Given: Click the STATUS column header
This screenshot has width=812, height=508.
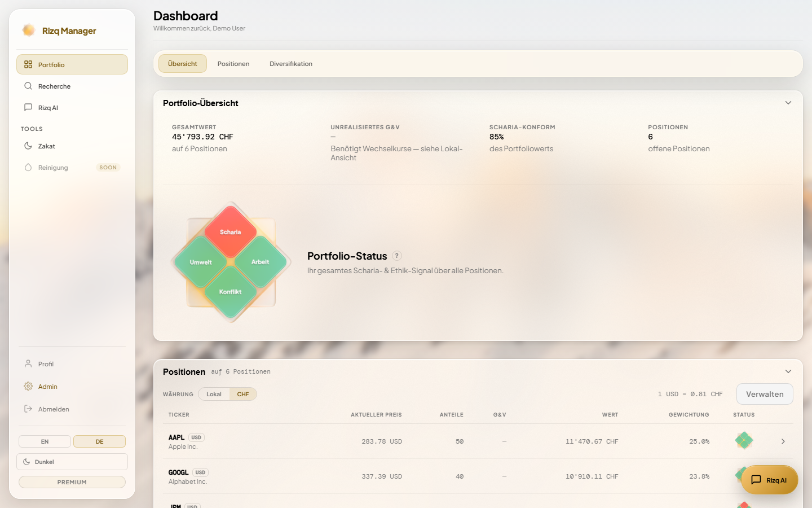Looking at the screenshot, I should tap(744, 415).
